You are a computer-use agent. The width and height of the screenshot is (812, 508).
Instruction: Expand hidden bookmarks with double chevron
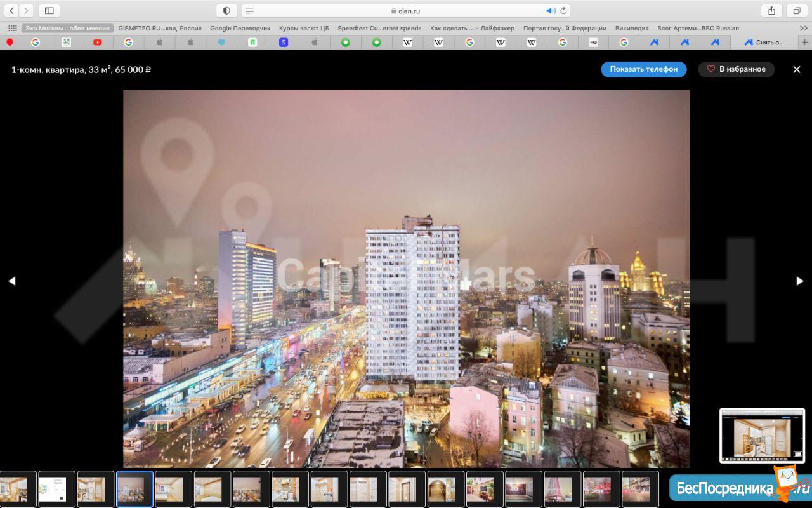click(804, 29)
